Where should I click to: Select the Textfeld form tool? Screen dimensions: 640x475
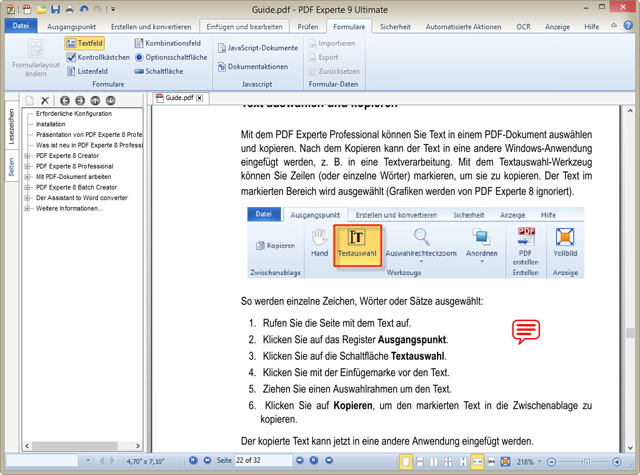84,43
